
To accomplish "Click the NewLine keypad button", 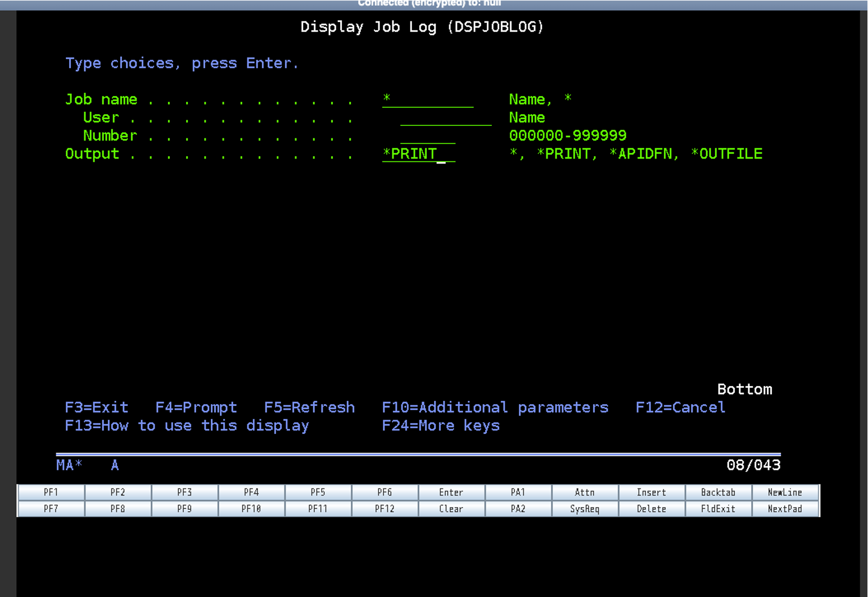I will pyautogui.click(x=785, y=492).
